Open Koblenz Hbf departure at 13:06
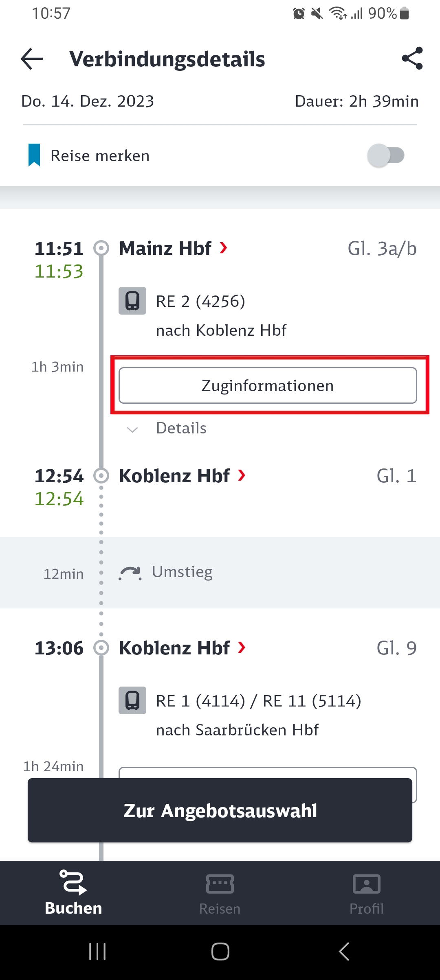 182,648
